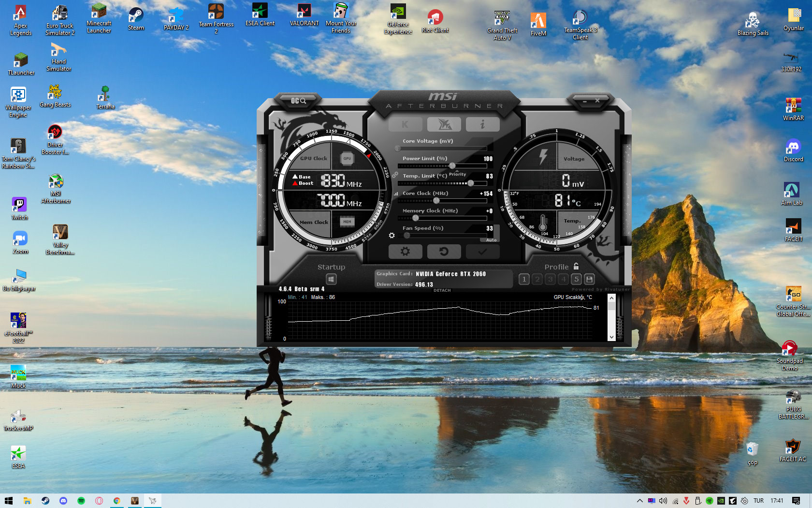Select the WinRAR desktop icon
The height and width of the screenshot is (508, 812).
pyautogui.click(x=793, y=109)
